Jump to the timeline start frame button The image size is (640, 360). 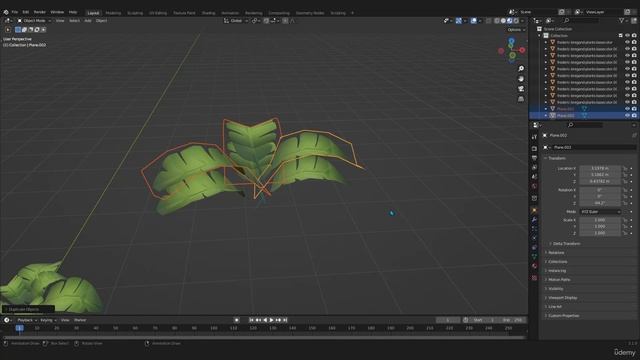pos(251,320)
